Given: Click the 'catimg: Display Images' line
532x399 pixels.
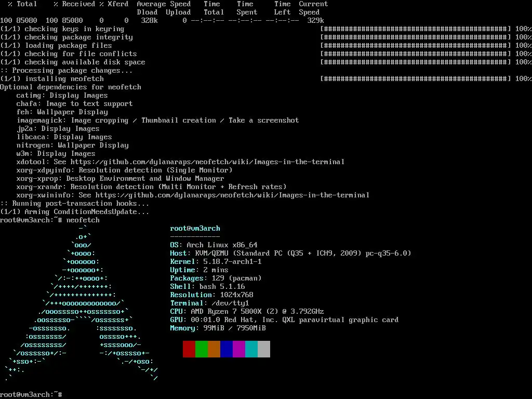Looking at the screenshot, I should coord(62,96).
